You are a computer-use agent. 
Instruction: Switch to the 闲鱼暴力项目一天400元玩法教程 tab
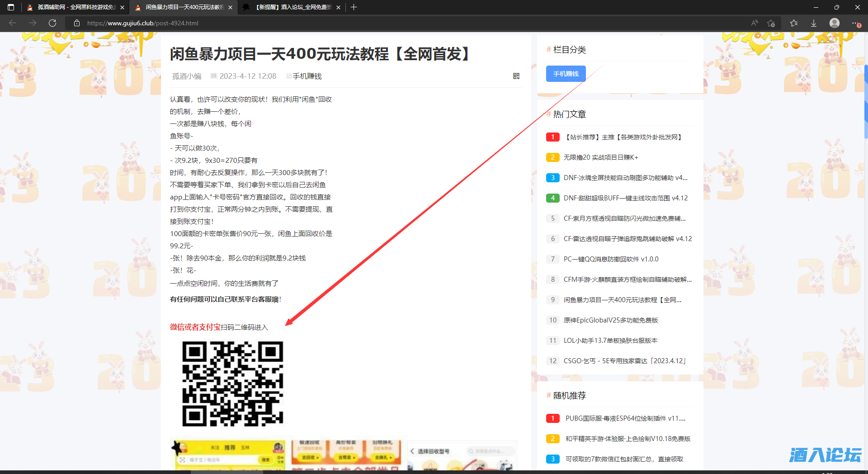184,7
